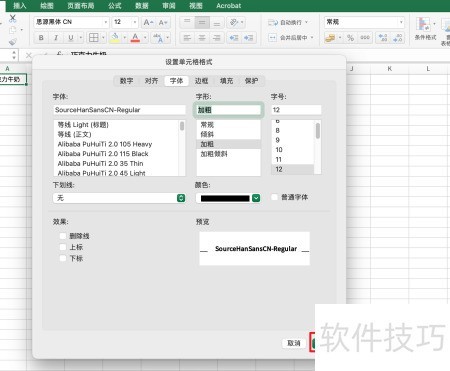This screenshot has height=371, width=450.
Task: Switch to the 对齐 tab
Action: pos(151,81)
